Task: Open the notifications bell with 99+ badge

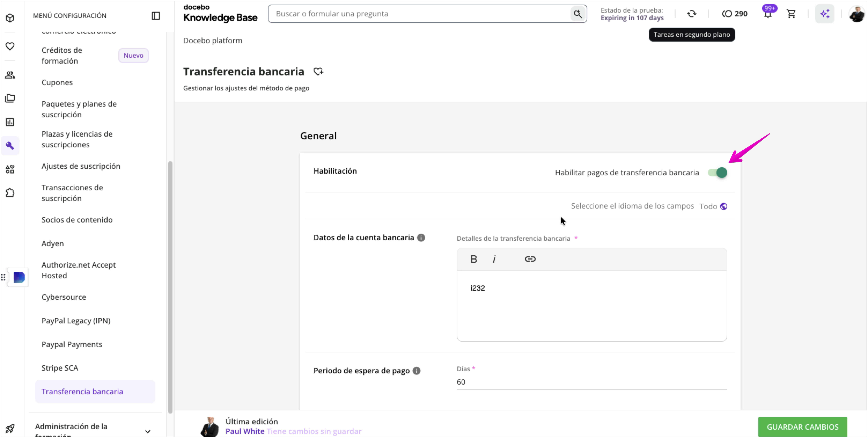Action: [768, 14]
